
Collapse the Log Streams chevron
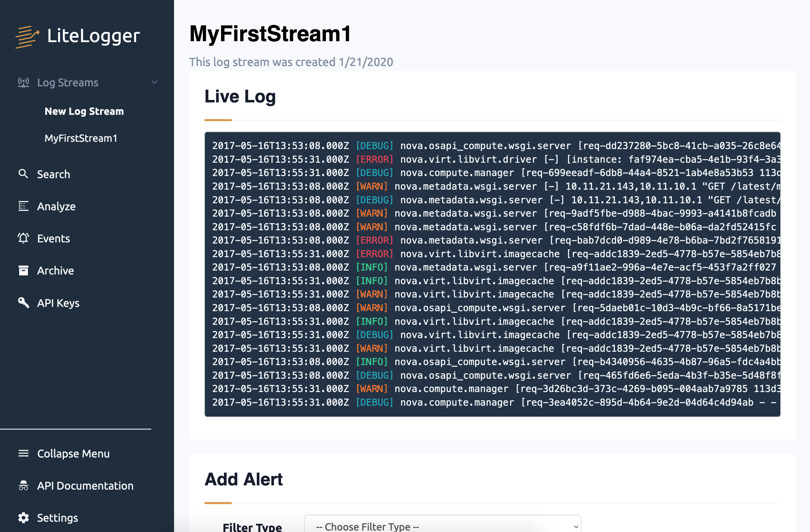pos(155,82)
